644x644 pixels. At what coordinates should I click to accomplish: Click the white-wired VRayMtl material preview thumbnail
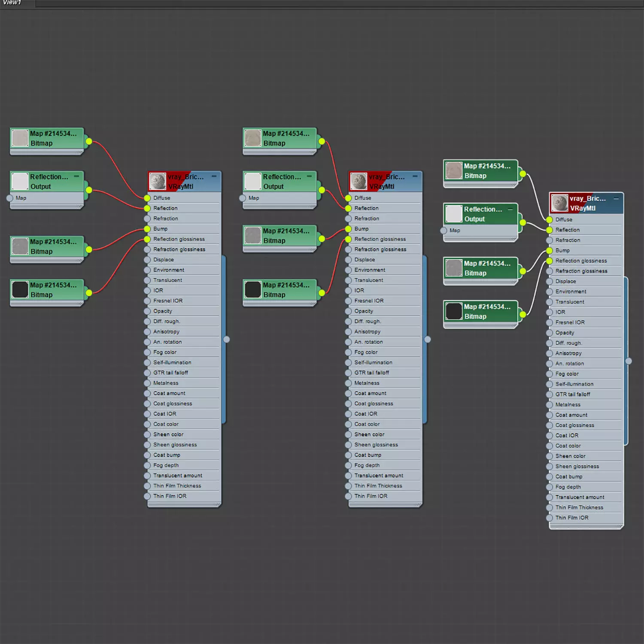coord(559,203)
